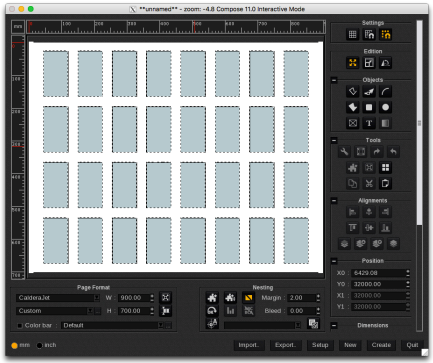Screen dimensions: 433x363
Task: Click the Y0 position field
Action: point(378,284)
